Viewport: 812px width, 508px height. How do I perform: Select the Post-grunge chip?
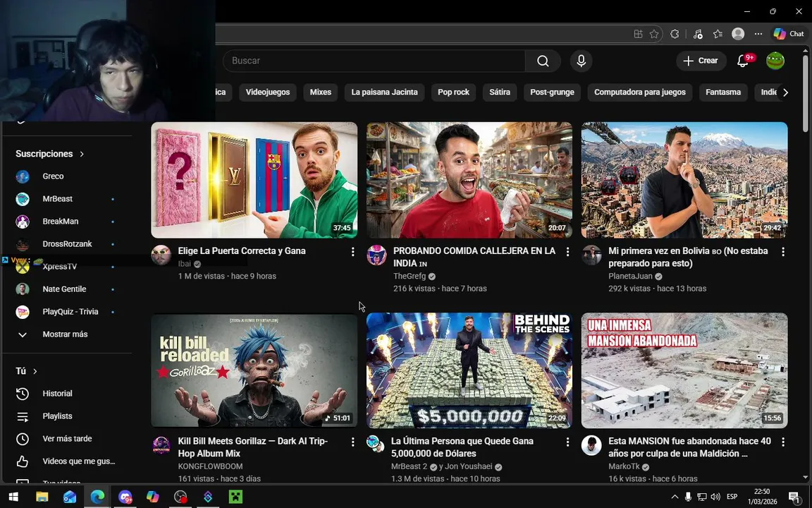552,92
